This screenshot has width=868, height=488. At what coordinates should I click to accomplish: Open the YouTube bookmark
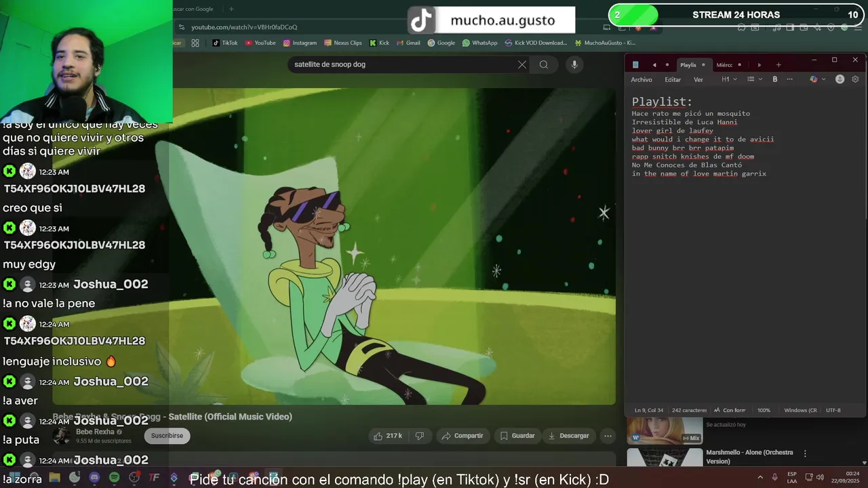[260, 43]
